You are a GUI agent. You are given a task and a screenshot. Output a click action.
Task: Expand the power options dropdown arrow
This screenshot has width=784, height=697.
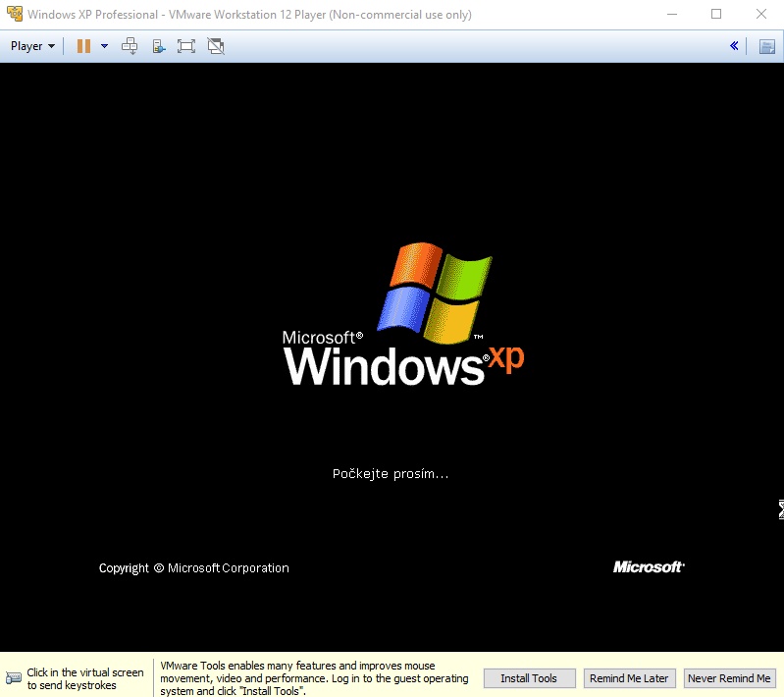(x=104, y=46)
